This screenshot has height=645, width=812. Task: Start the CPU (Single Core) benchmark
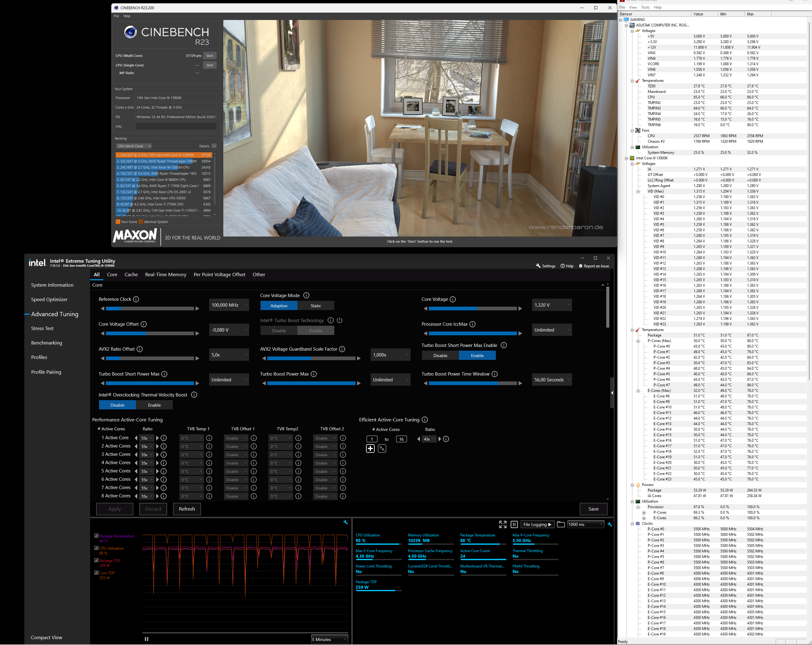(x=210, y=65)
